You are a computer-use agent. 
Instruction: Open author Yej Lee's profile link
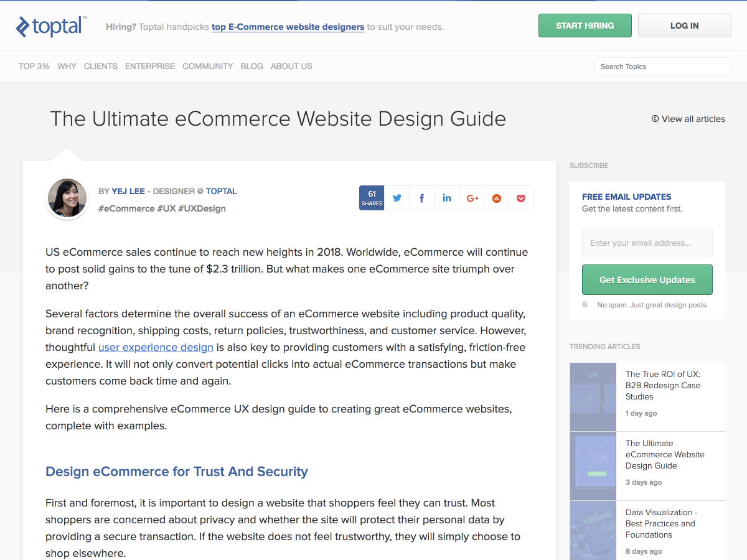(128, 191)
